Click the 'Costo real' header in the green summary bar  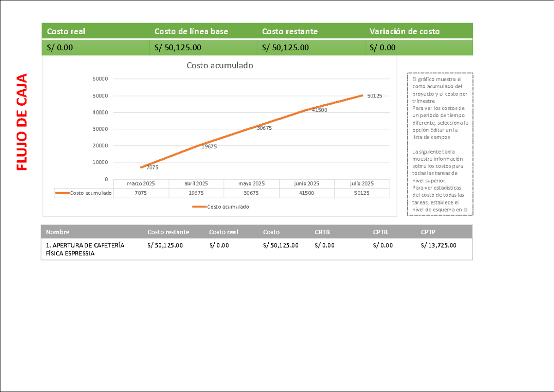tap(66, 31)
